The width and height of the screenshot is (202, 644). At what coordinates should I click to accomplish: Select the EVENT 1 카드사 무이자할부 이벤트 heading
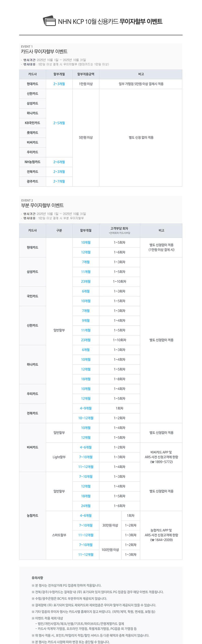pyautogui.click(x=44, y=51)
